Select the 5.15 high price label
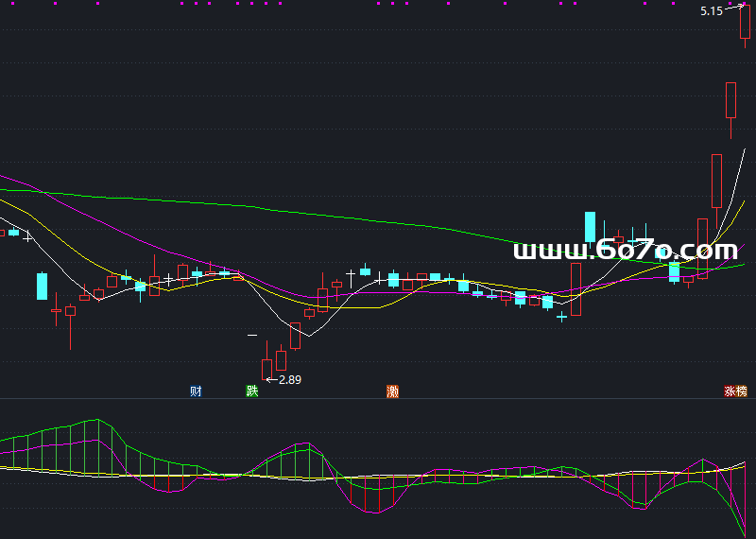Screen dimensions: 756x539 point(712,11)
